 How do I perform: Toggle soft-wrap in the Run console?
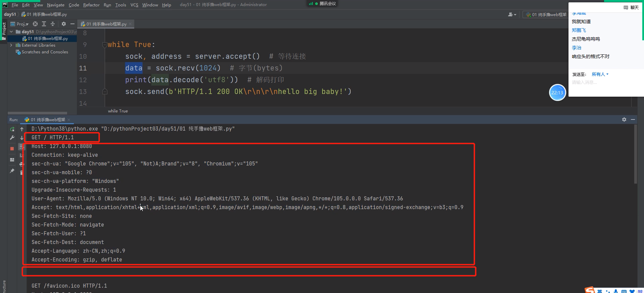pyautogui.click(x=21, y=147)
